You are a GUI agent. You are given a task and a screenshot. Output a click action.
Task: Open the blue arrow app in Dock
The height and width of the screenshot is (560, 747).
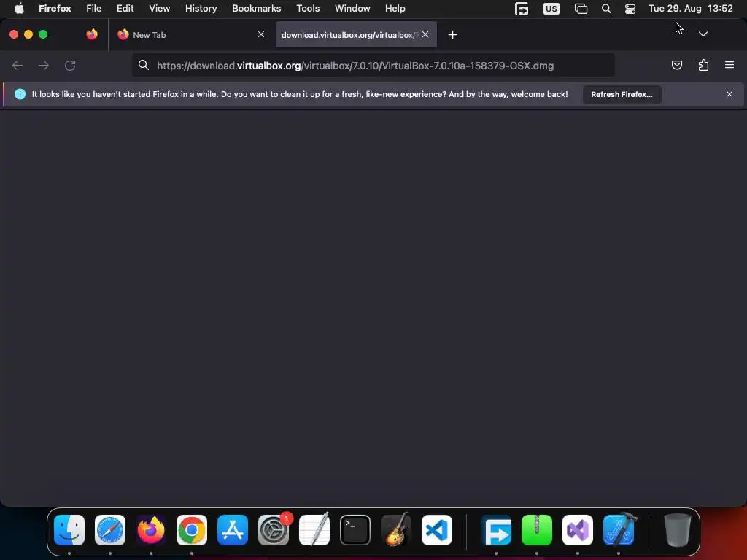(x=496, y=530)
